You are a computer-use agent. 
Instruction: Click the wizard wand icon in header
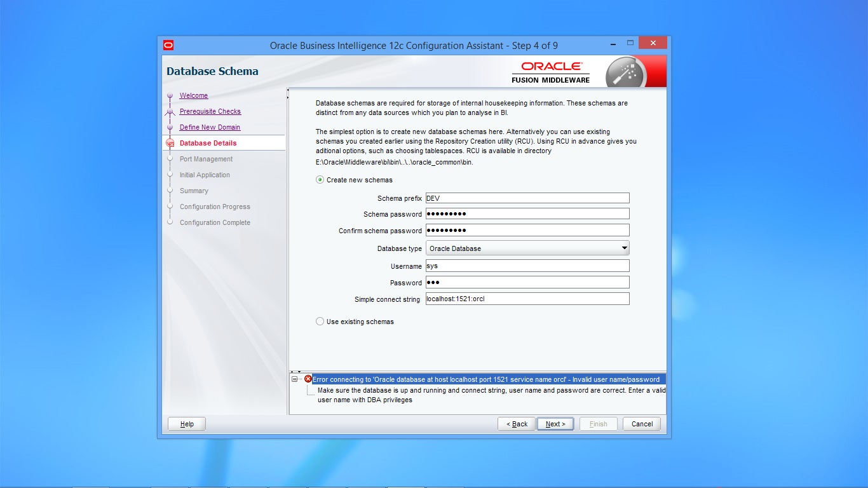(625, 72)
